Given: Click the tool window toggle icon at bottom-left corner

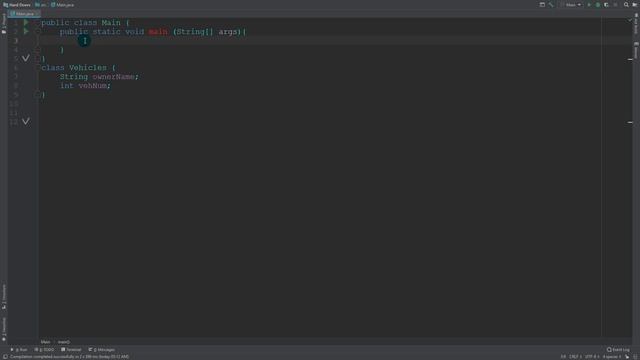Looking at the screenshot, I should point(5,357).
